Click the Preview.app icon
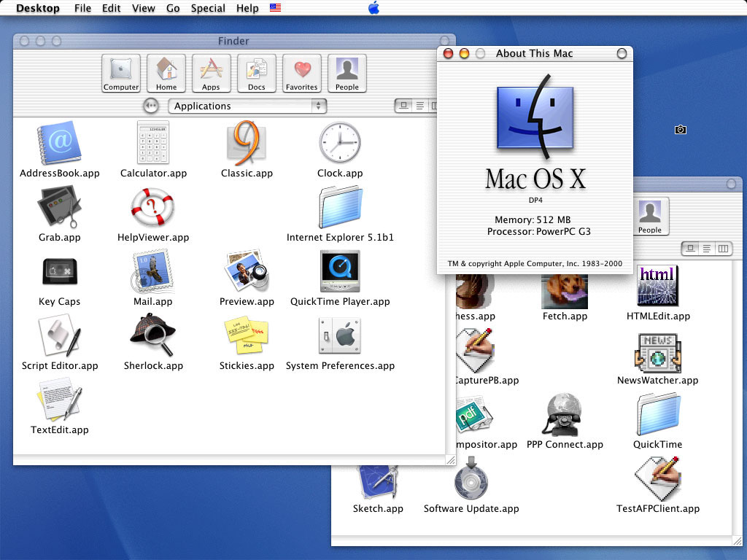 (247, 270)
